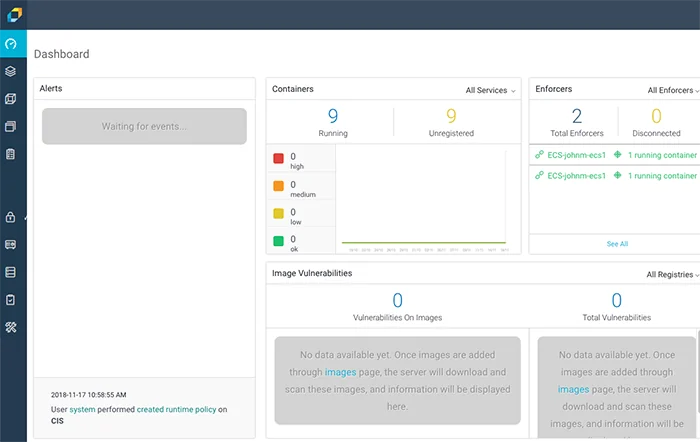Open the Dashboard gauge icon in sidebar
Screen dimensions: 700x442
11,44
